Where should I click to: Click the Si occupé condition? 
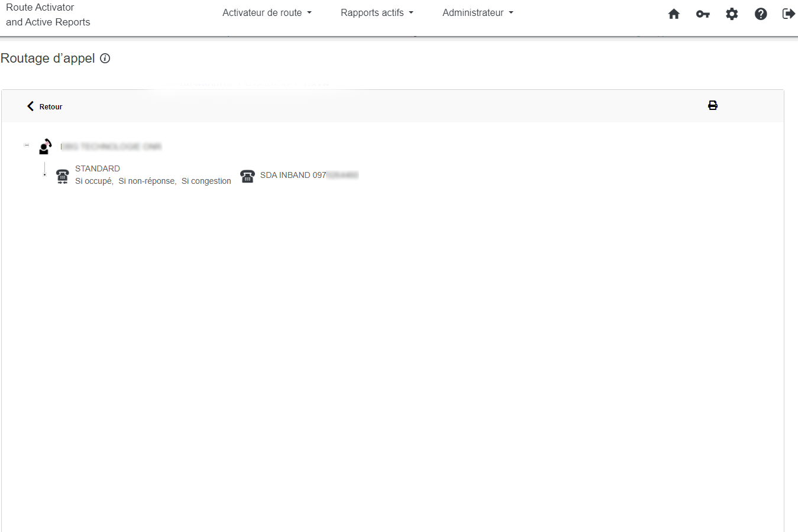pos(94,181)
